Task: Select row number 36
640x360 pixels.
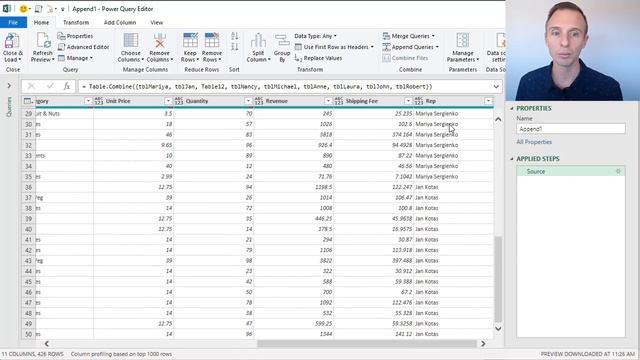Action: coord(29,187)
